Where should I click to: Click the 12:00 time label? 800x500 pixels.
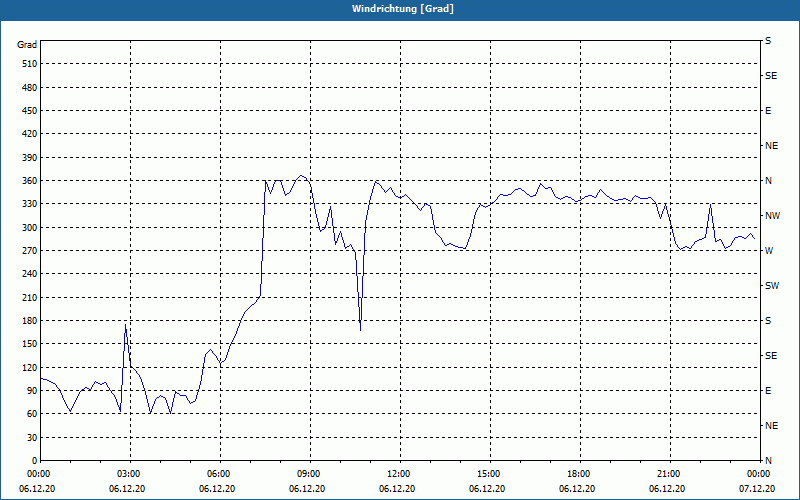click(399, 474)
